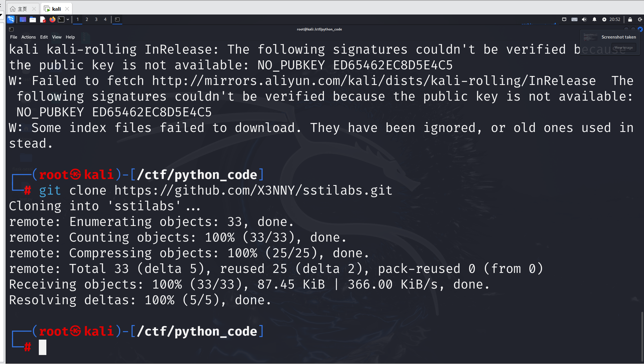Click the screenshot notification thumbnail
The width and height of the screenshot is (644, 364).
[x=590, y=37]
